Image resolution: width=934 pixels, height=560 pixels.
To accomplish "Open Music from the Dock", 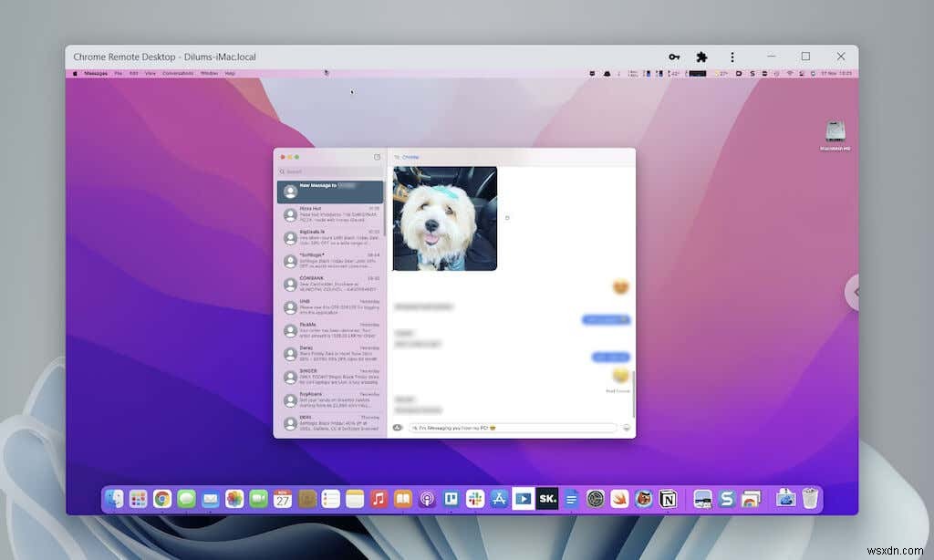I will pyautogui.click(x=378, y=499).
